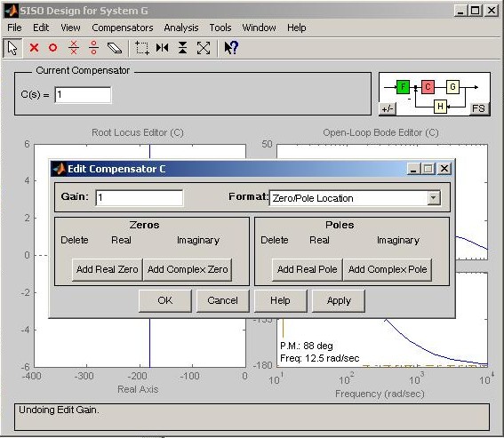Close the Edit Compensator C dialog
Image resolution: width=504 pixels, height=438 pixels.
[444, 169]
